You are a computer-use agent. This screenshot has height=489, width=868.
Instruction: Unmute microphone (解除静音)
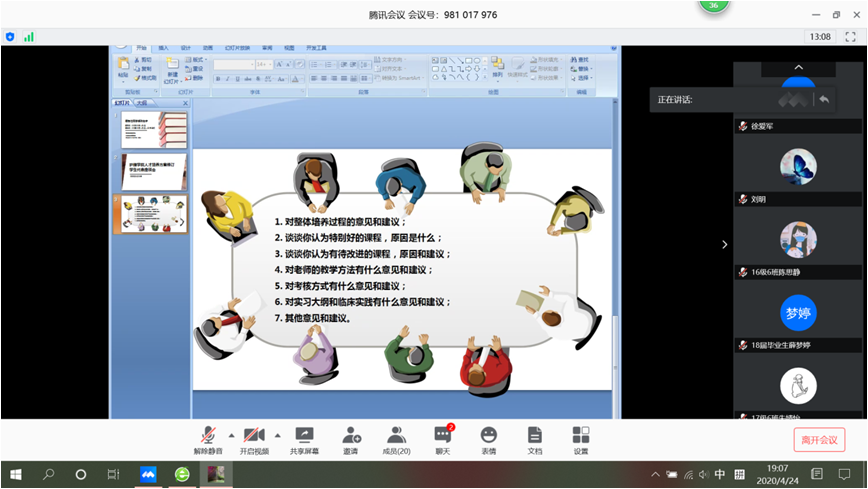pos(208,440)
